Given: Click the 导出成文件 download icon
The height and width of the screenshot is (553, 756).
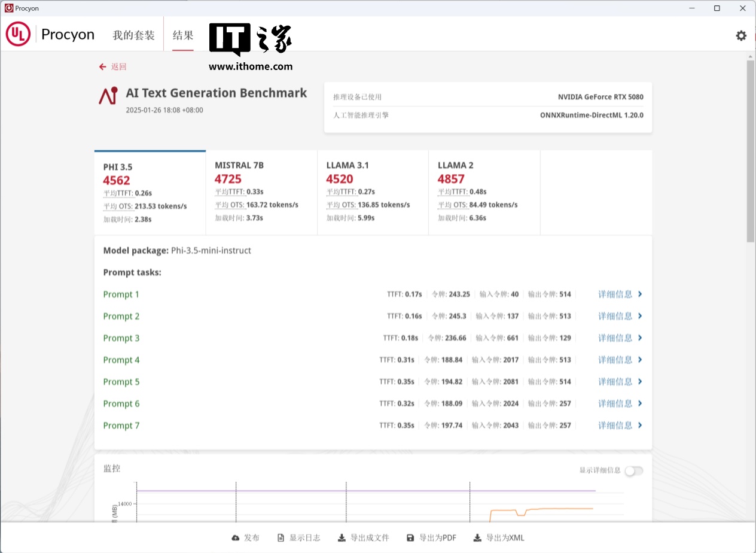Looking at the screenshot, I should coord(342,538).
